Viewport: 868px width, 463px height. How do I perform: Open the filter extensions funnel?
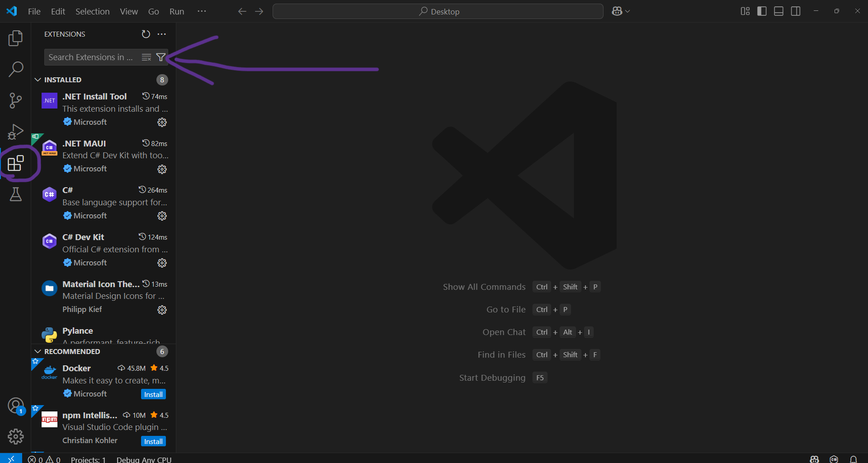160,57
